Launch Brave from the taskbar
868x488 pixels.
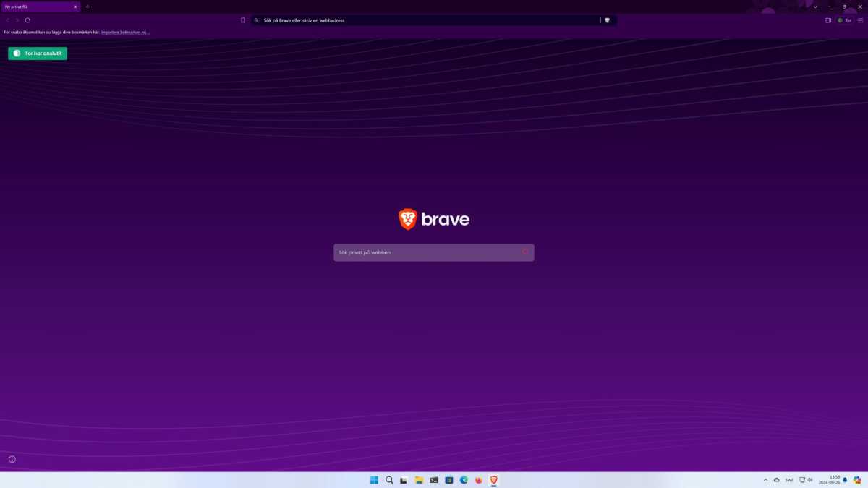pos(493,479)
